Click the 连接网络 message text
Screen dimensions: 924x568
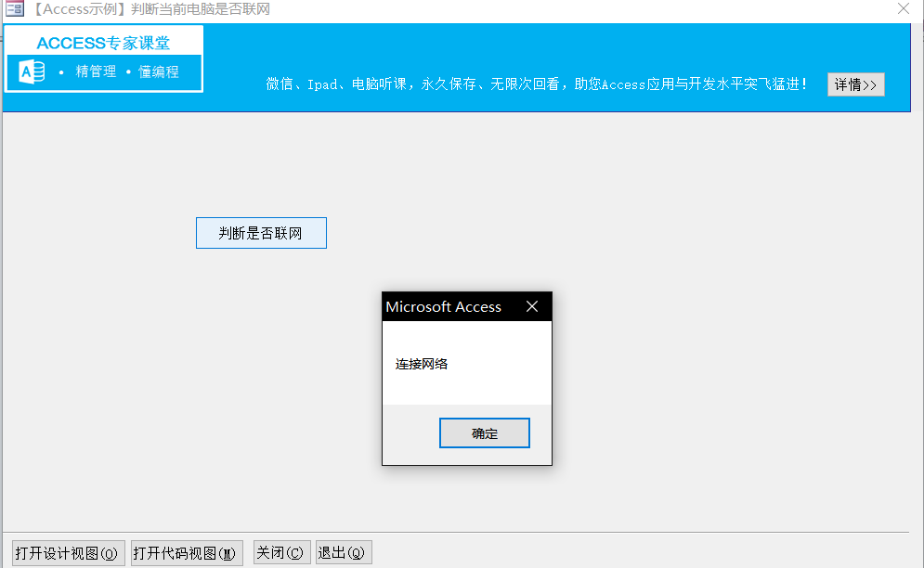point(422,364)
